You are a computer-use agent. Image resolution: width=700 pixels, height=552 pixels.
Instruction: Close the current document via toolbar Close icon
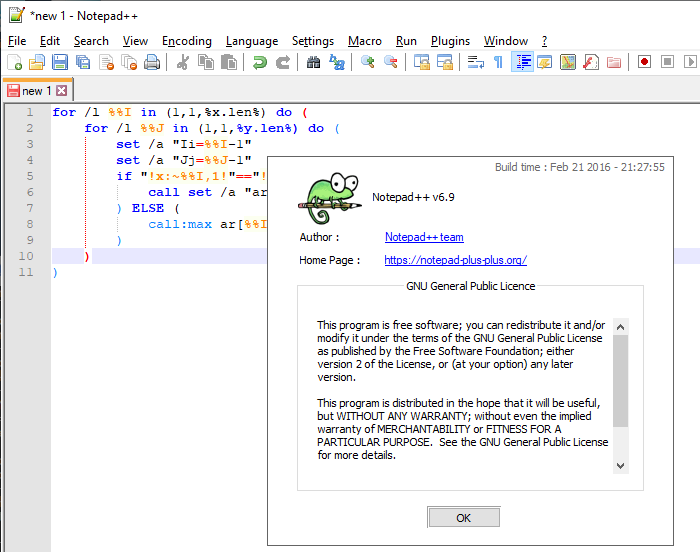(106, 62)
